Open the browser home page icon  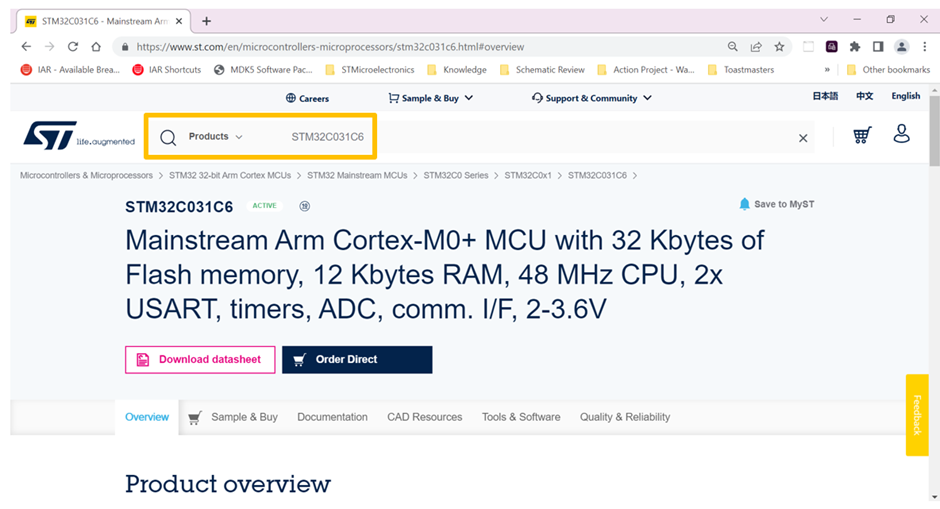[96, 47]
